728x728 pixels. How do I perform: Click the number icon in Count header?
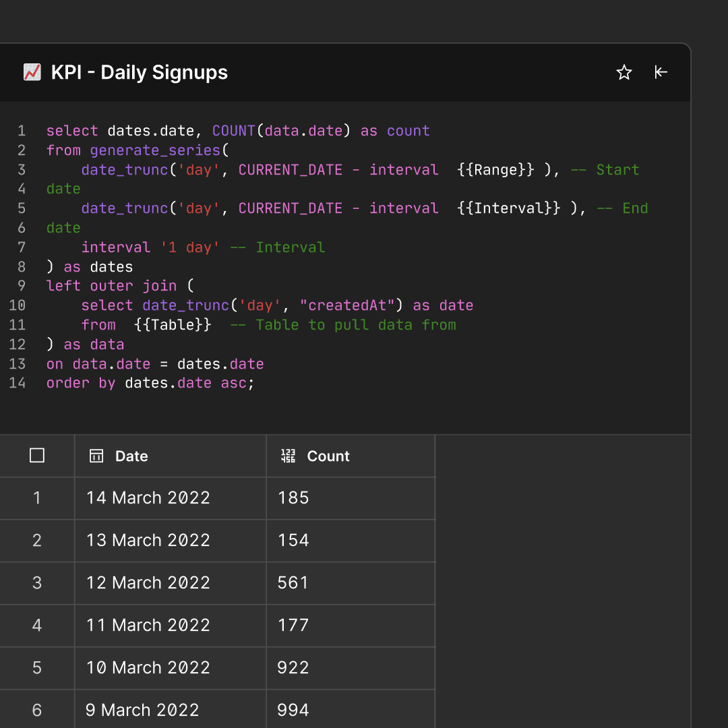[288, 456]
